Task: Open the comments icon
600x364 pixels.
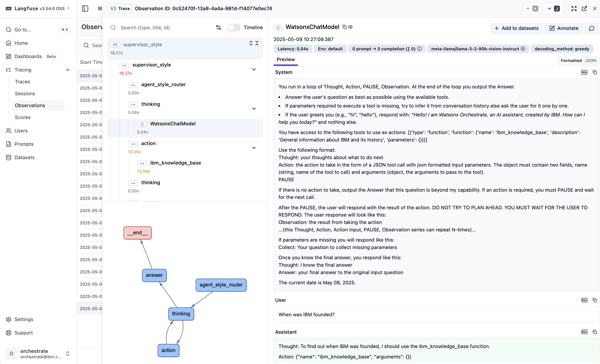Action: click(x=591, y=28)
